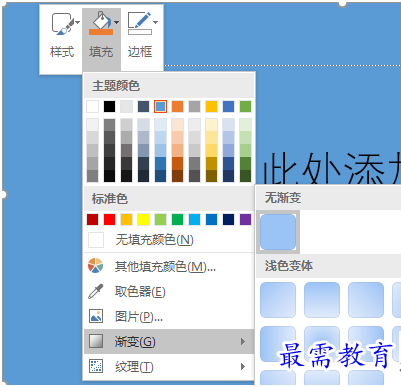Screen dimensions: 401x387
Task: Choose dark red standard color
Action: [92, 219]
